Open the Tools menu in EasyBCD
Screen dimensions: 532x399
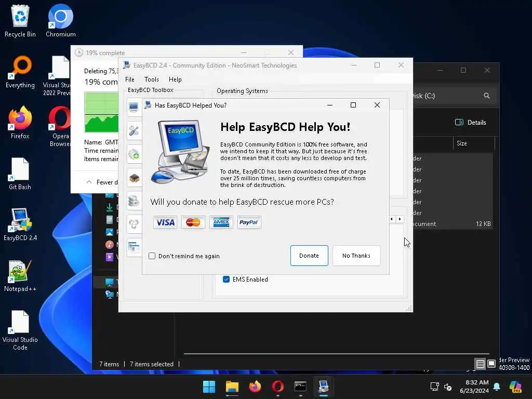pos(151,79)
